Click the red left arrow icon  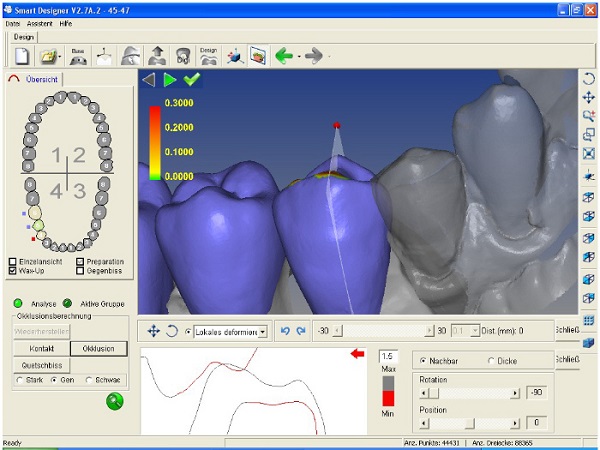click(x=355, y=354)
